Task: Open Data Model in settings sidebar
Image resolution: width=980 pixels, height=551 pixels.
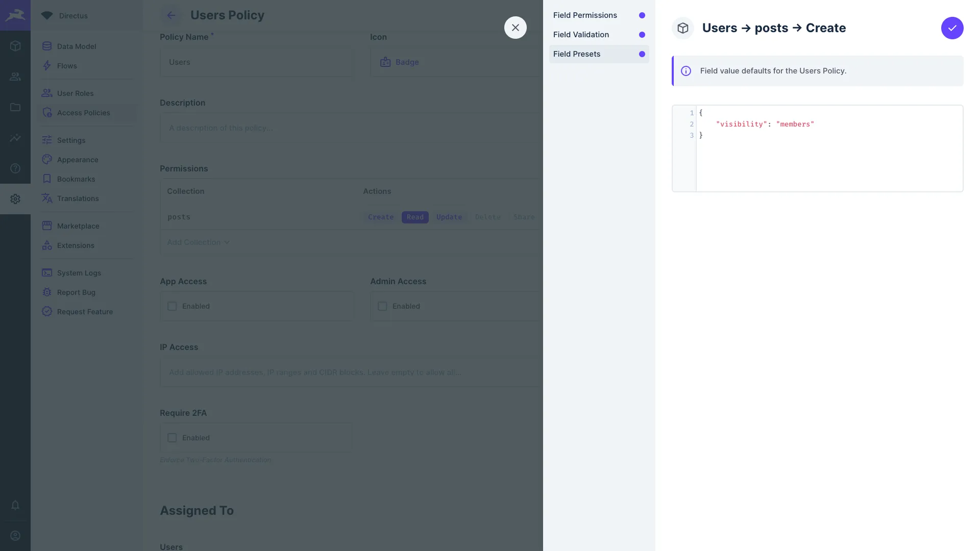Action: [x=77, y=46]
